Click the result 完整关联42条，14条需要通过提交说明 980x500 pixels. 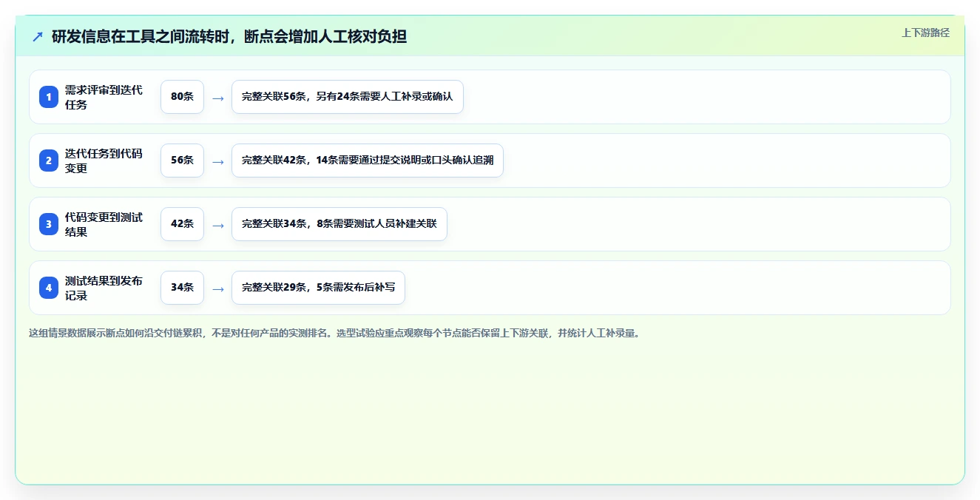click(368, 161)
